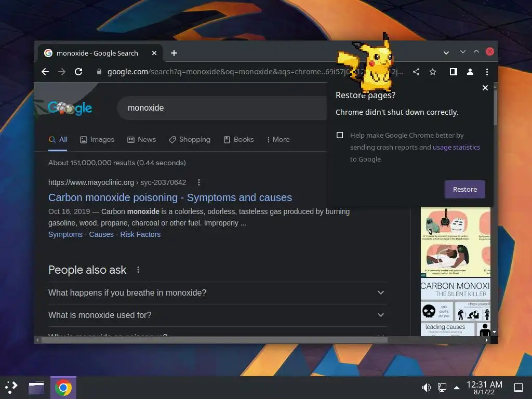Screen dimensions: 532x399
Task: Click the mayoclinic.org result URL text
Action: click(x=117, y=182)
